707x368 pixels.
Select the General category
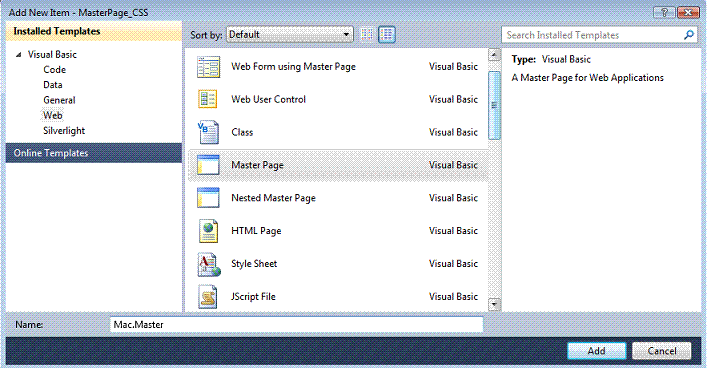[x=59, y=100]
